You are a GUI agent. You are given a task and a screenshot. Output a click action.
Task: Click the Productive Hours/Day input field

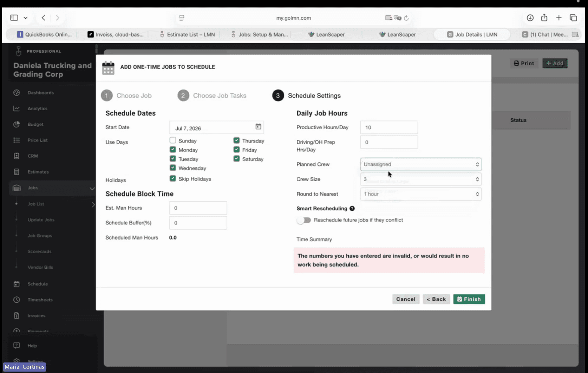389,127
